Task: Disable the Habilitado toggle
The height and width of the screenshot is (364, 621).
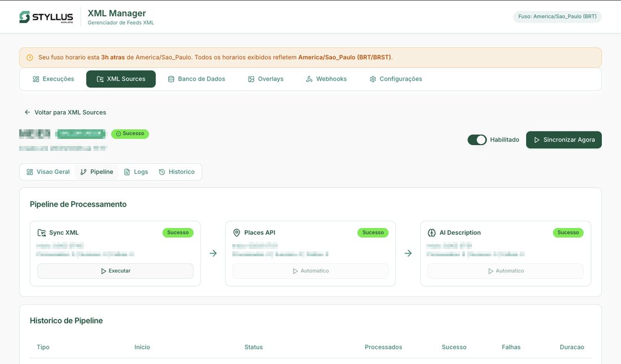Action: [477, 139]
